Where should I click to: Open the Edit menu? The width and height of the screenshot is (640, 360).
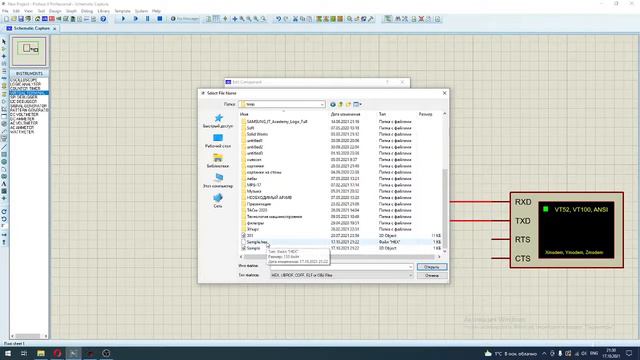[16, 11]
